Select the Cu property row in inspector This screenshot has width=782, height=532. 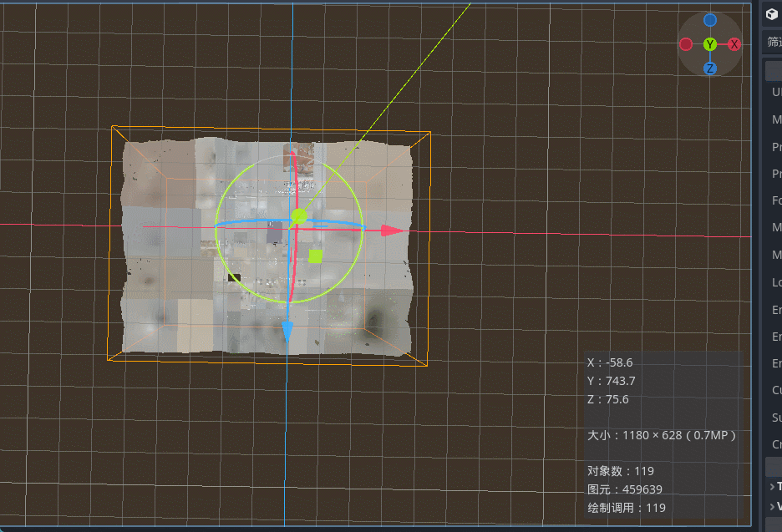776,390
